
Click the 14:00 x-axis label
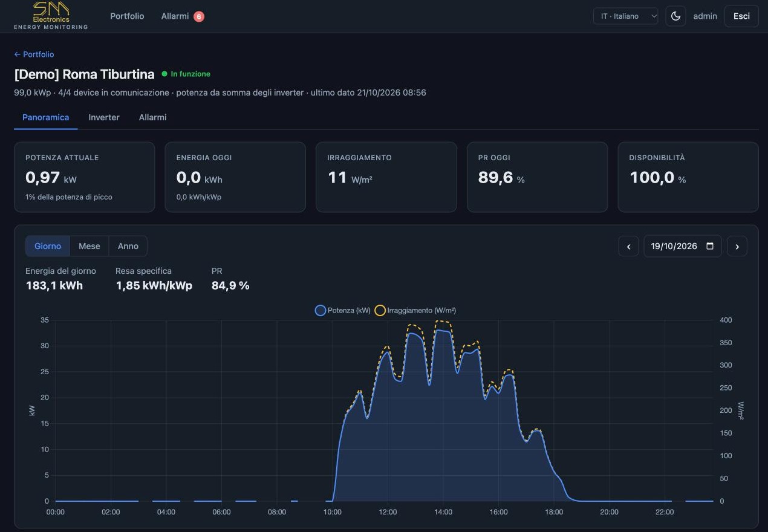pyautogui.click(x=443, y=512)
